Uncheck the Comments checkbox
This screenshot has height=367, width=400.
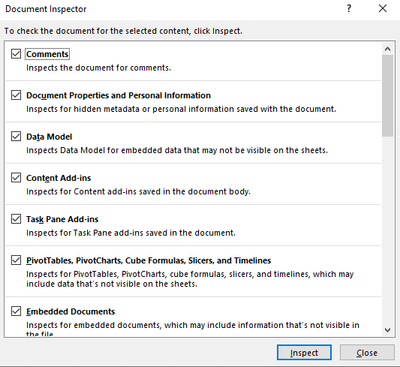[x=16, y=54]
